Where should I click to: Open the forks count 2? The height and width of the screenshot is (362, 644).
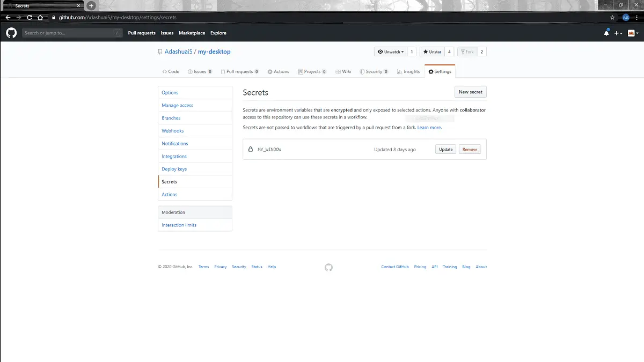[482, 52]
